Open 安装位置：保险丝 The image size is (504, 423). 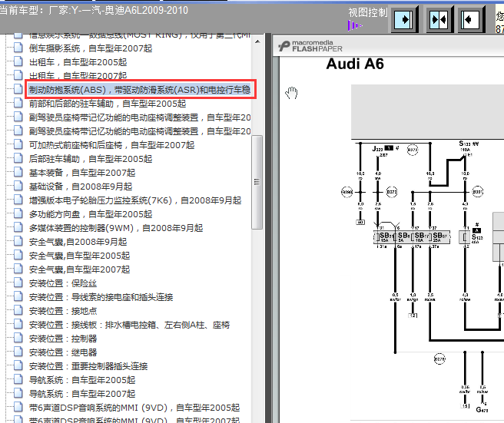point(63,283)
